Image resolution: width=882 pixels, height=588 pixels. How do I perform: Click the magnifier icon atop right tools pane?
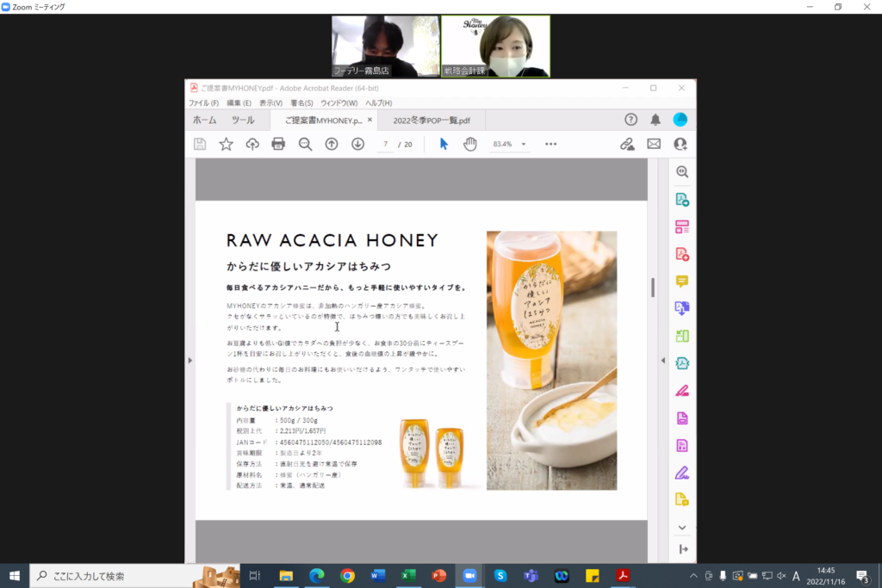coord(682,172)
